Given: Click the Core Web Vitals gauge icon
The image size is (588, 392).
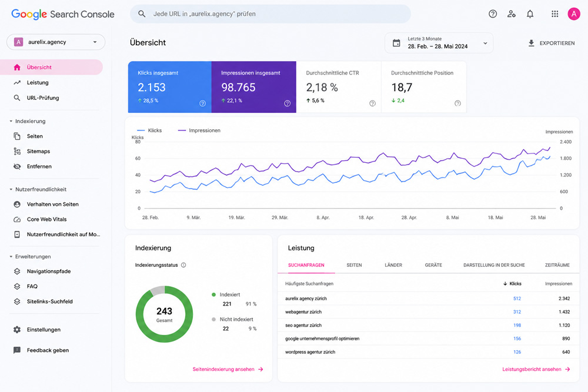Looking at the screenshot, I should [17, 219].
